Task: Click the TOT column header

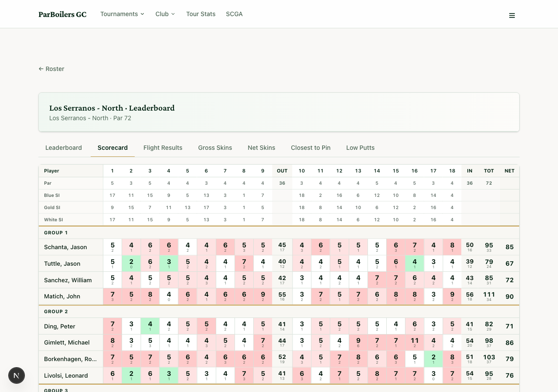Action: (x=489, y=171)
